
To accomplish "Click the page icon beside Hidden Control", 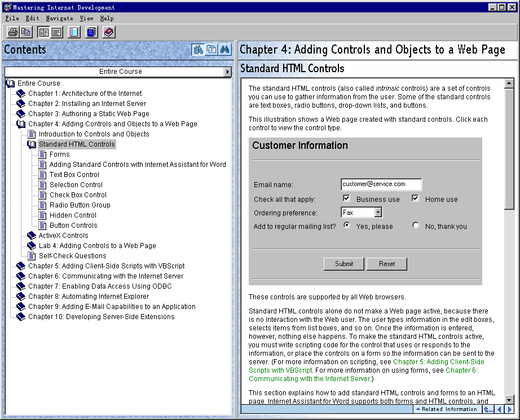I will coord(42,215).
